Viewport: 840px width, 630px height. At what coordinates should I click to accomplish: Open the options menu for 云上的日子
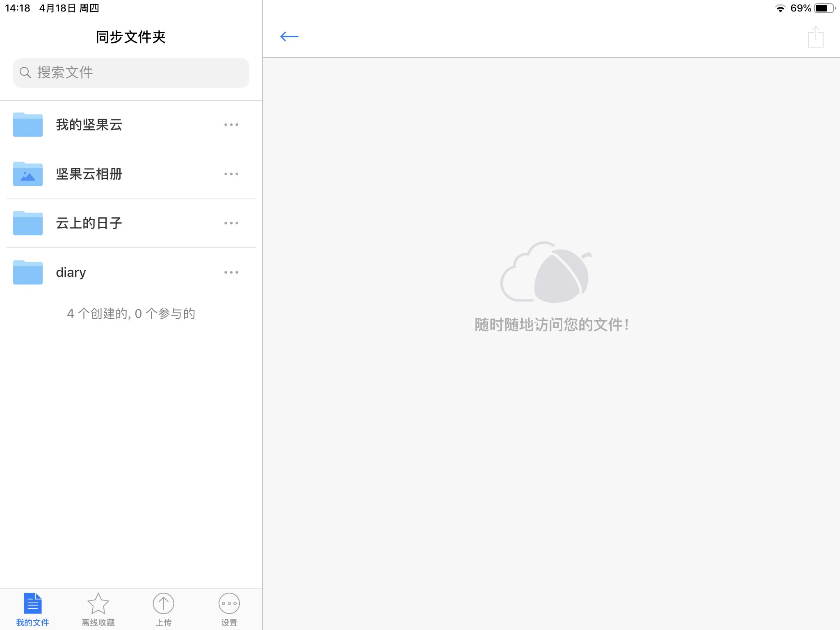coord(231,223)
